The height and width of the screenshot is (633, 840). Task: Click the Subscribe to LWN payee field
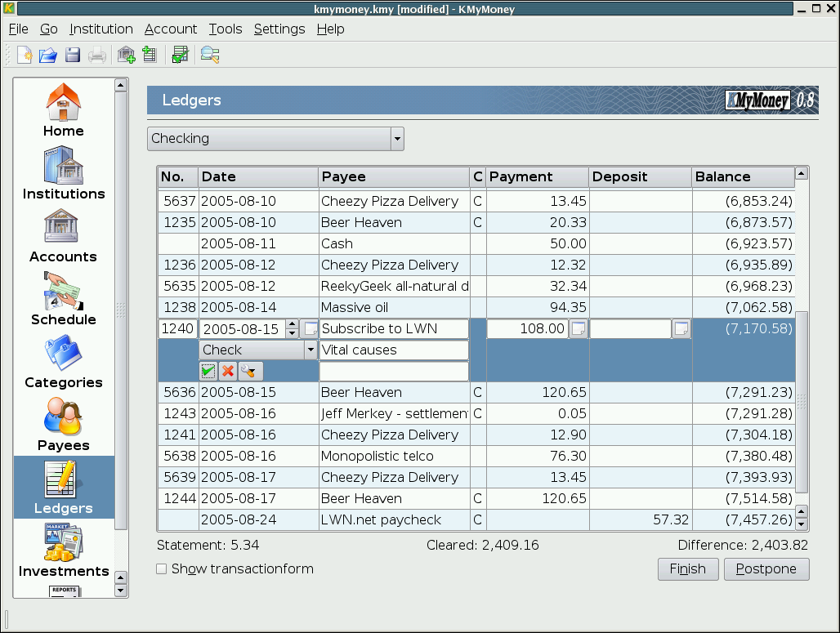point(394,329)
